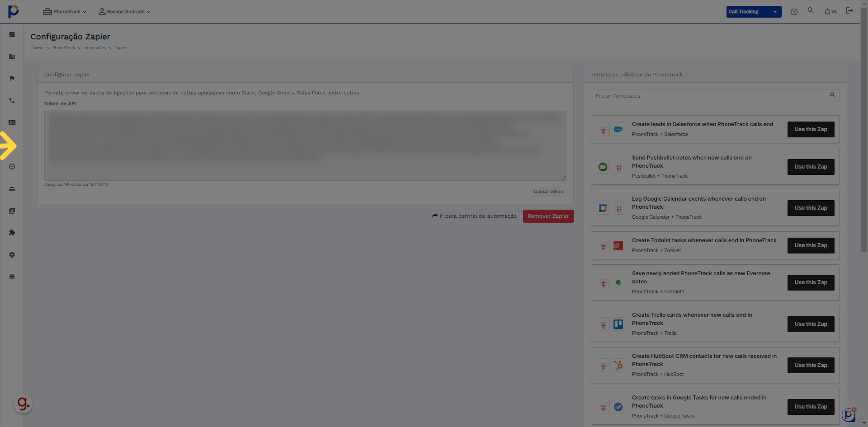Open 'Create Trello cards' template title
The height and width of the screenshot is (427, 868).
click(692, 319)
